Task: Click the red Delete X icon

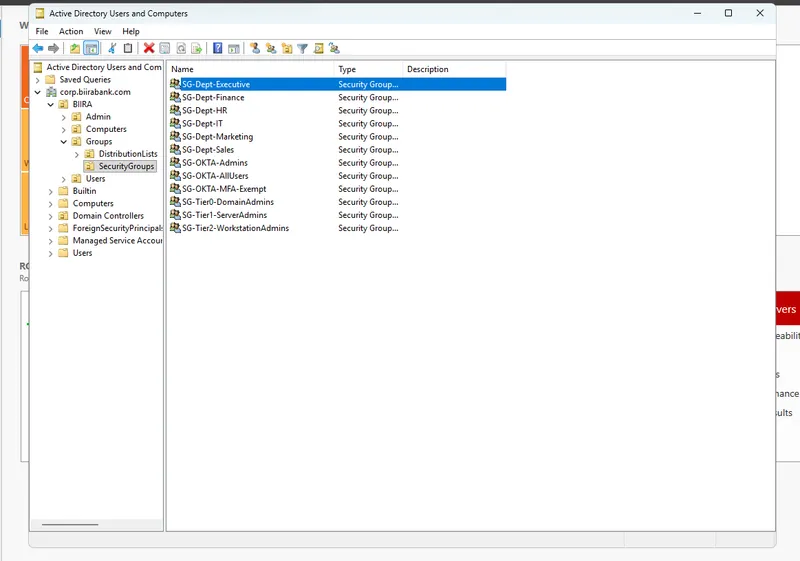Action: tap(149, 48)
